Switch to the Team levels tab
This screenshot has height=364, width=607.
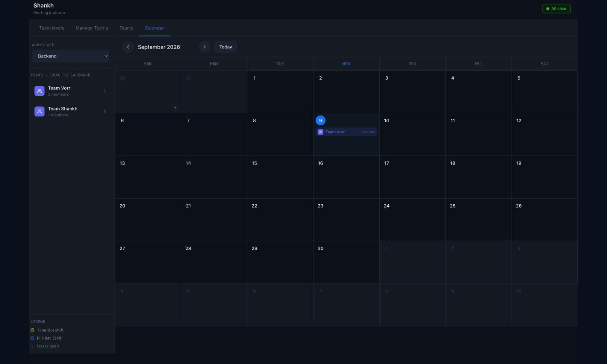pos(52,28)
